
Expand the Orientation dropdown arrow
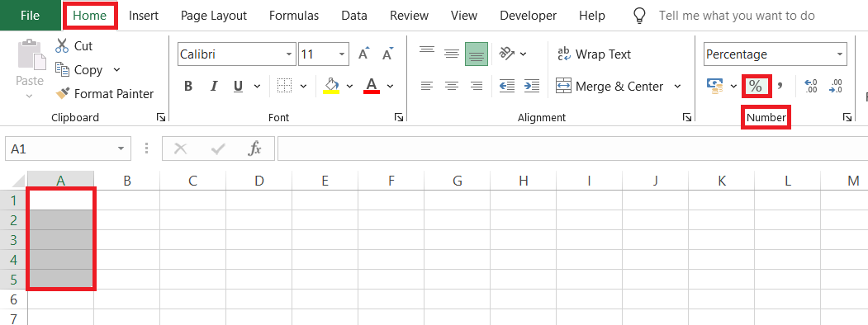523,54
